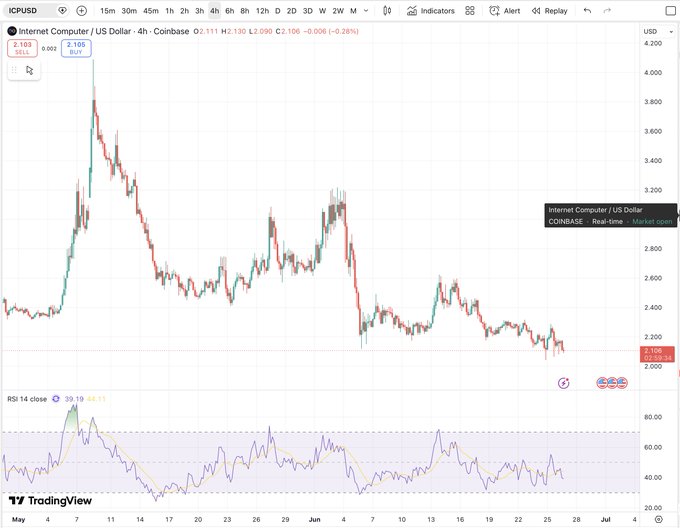Select the arrow cursor tool
This screenshot has height=528, width=680.
click(x=29, y=70)
